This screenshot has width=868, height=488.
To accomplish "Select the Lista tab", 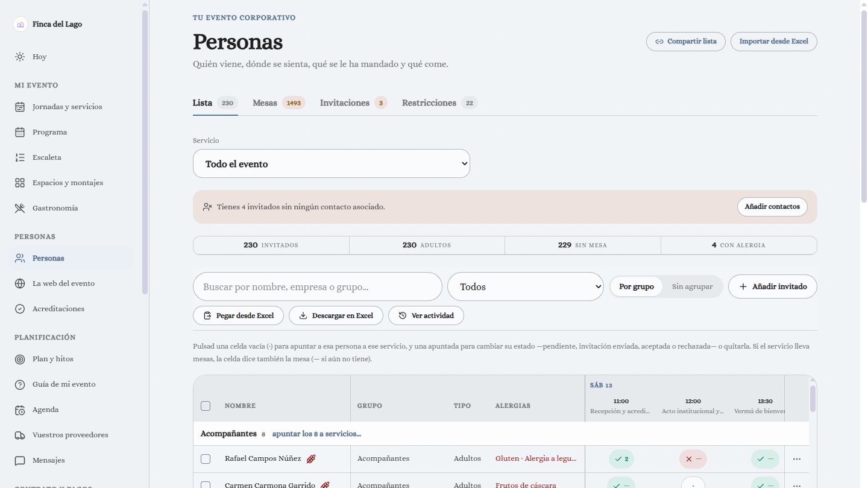I will [x=215, y=103].
